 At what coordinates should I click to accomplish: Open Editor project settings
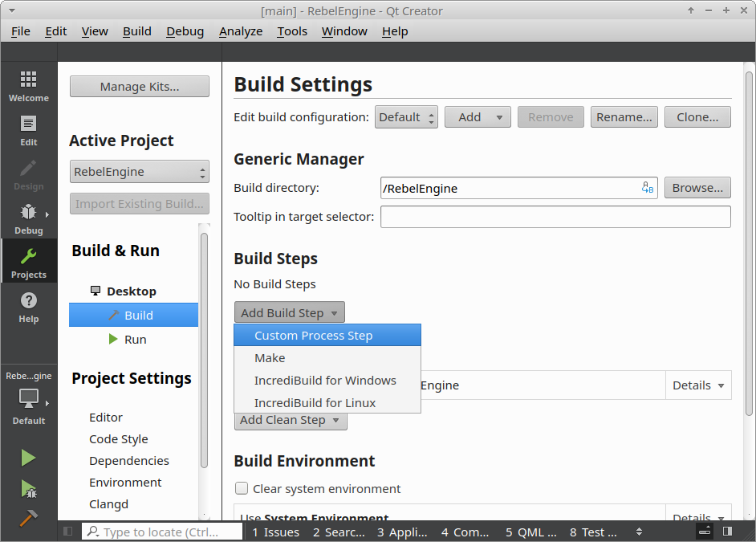tap(106, 417)
